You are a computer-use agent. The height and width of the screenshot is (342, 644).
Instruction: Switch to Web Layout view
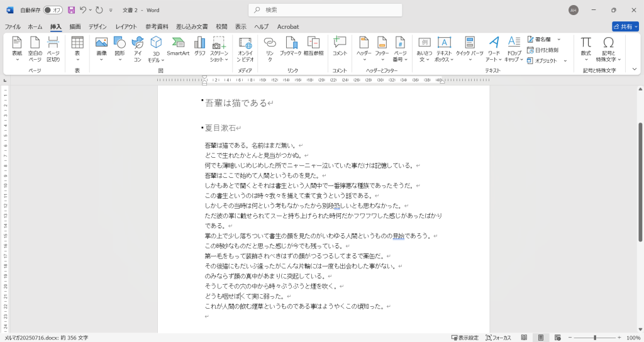557,338
